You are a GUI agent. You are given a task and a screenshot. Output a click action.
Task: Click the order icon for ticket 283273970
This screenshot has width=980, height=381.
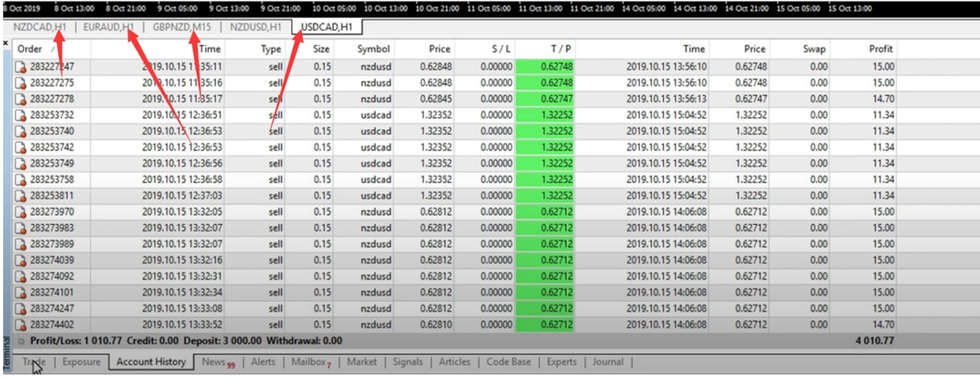[x=21, y=212]
